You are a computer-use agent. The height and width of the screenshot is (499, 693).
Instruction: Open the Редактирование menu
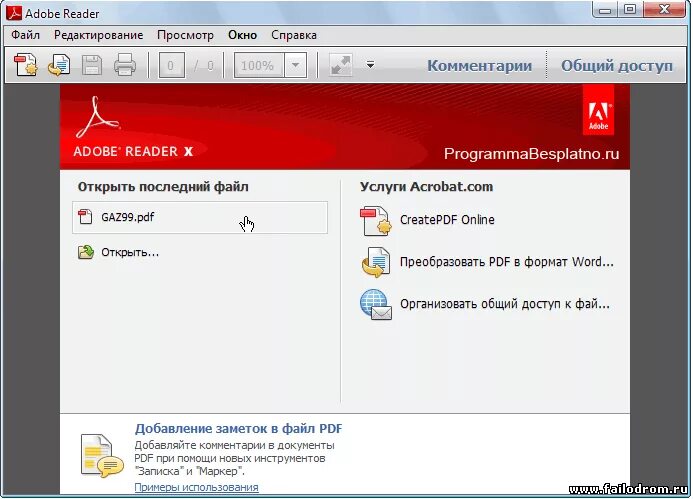coord(98,35)
